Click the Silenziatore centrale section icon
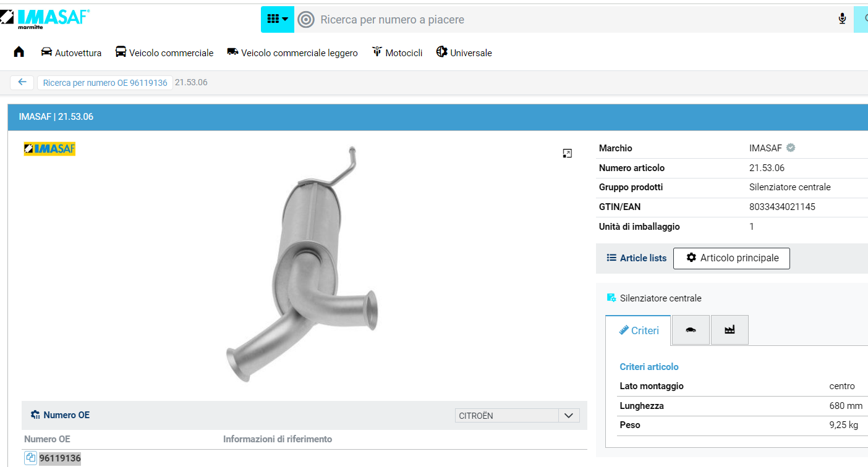 [x=611, y=298]
